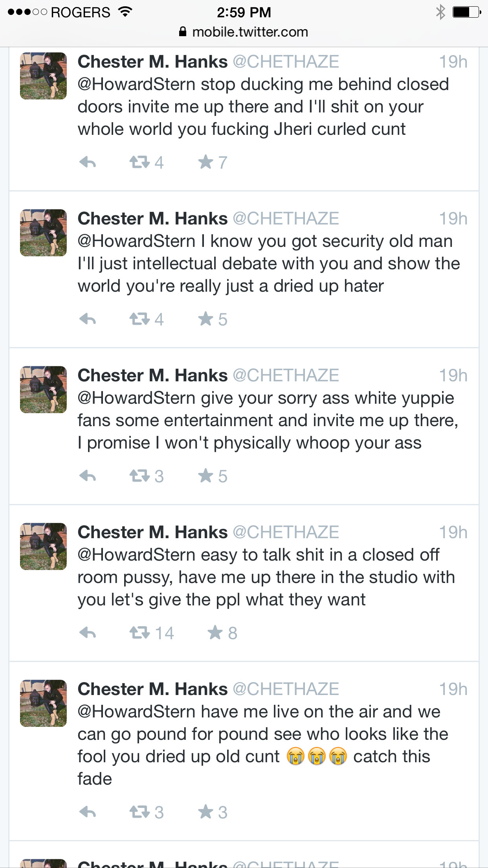
Task: Favorite the 'intellectual debate' tweet
Action: (205, 319)
